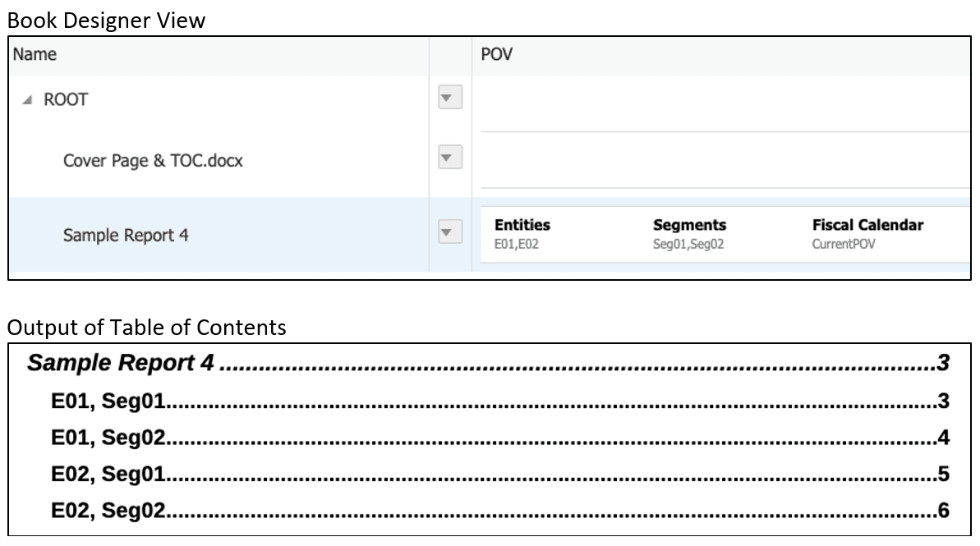
Task: Edit the Fiscal Calendar POV selection
Action: [x=866, y=234]
